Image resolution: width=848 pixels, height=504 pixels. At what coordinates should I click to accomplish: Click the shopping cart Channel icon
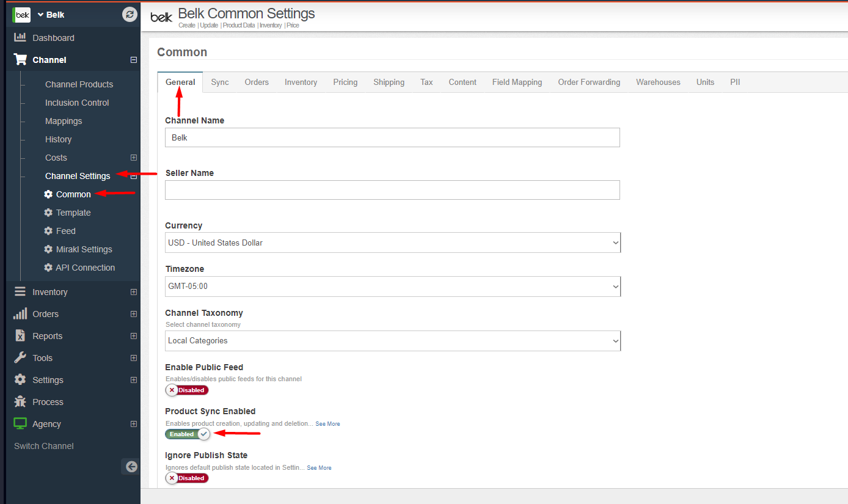coord(20,60)
